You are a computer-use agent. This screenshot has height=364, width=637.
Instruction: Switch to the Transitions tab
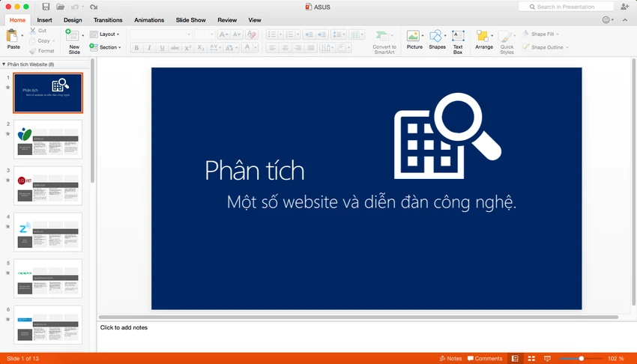click(x=108, y=20)
